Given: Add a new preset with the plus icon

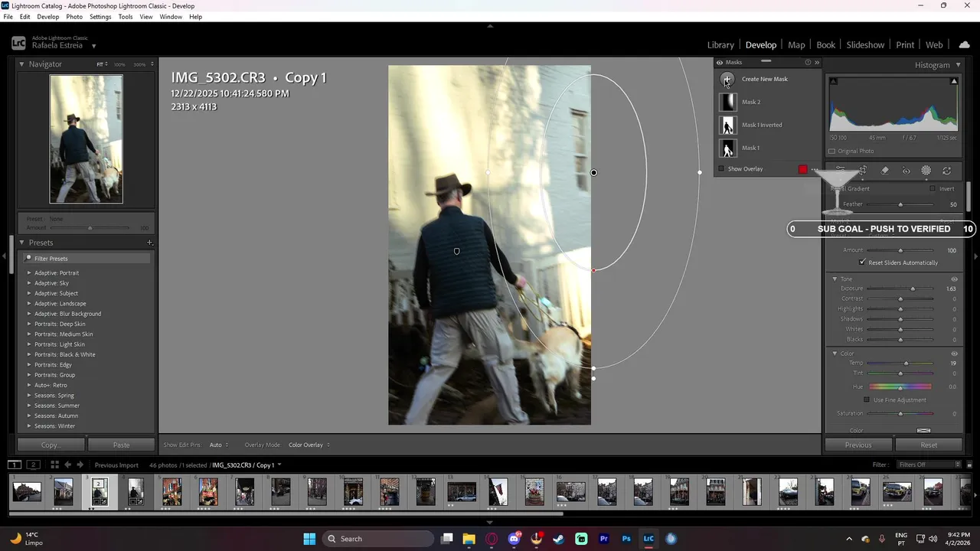Looking at the screenshot, I should 150,243.
